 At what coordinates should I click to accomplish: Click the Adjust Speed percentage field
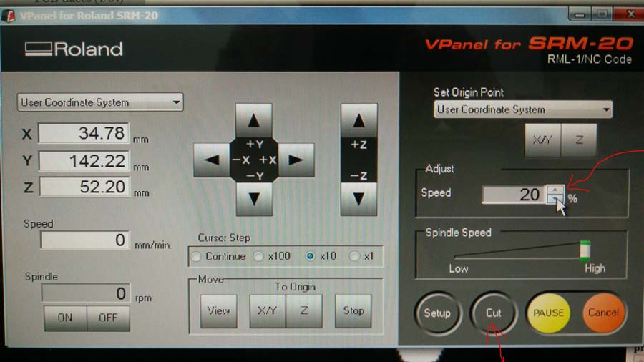click(512, 195)
